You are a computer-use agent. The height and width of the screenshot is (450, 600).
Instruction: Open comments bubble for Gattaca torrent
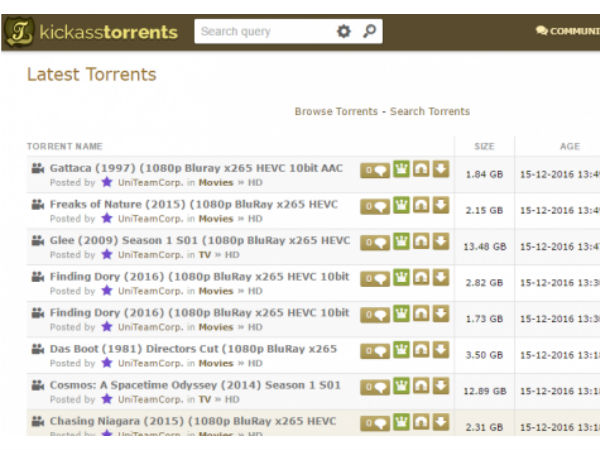tap(375, 170)
